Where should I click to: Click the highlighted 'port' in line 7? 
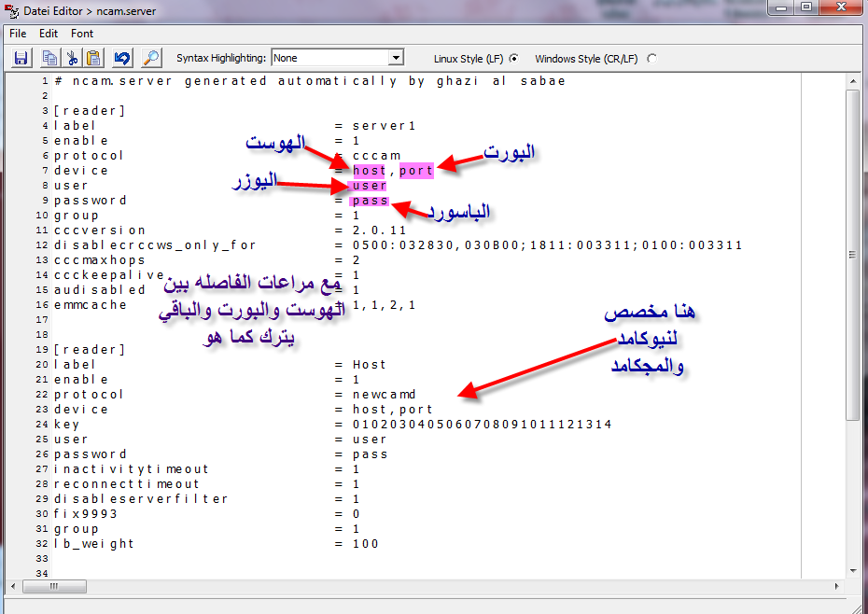(416, 171)
